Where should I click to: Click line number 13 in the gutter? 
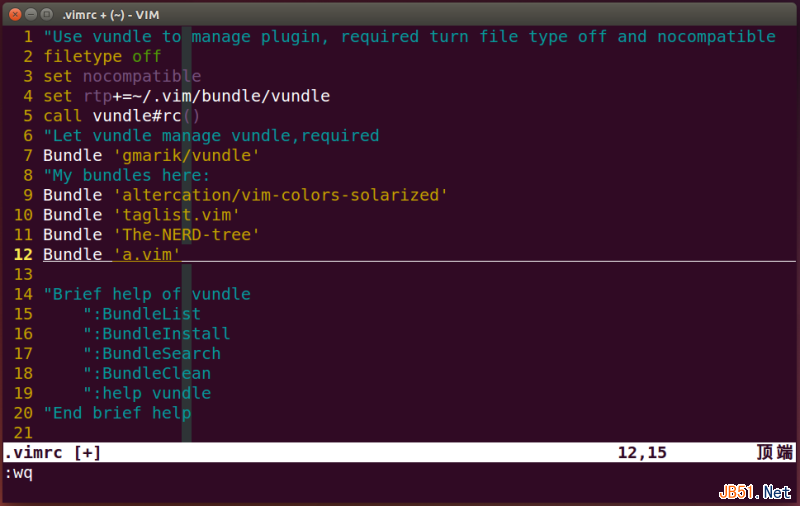pyautogui.click(x=22, y=274)
